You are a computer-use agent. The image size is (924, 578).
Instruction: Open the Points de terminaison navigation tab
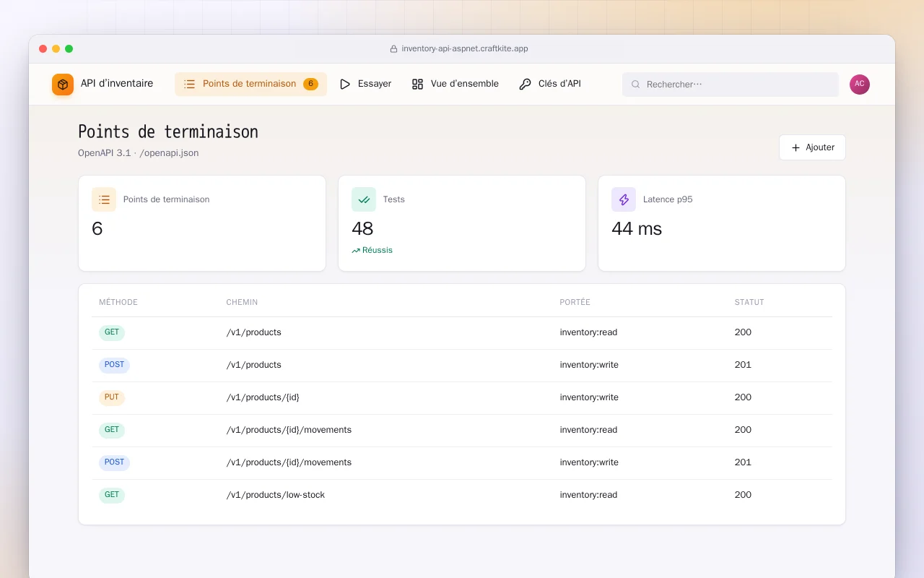click(x=250, y=84)
